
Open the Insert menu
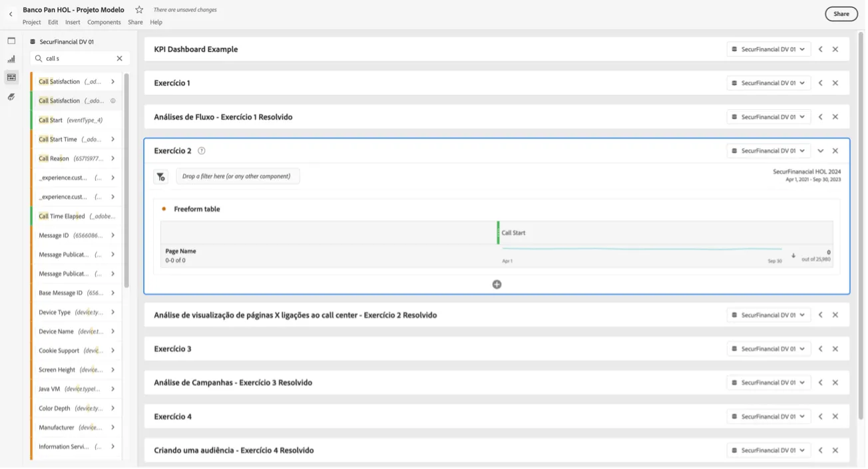coord(73,23)
